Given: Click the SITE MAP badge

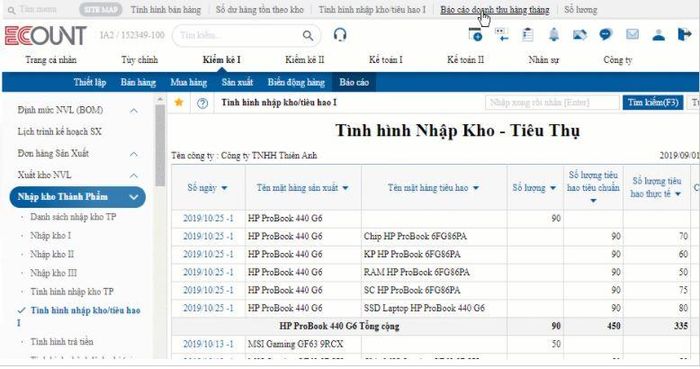Looking at the screenshot, I should (x=100, y=9).
